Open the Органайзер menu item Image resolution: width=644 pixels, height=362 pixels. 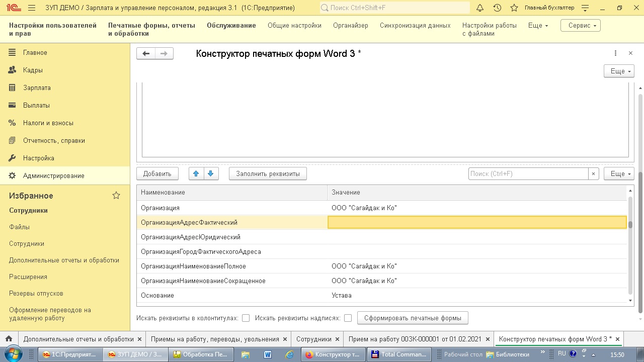[351, 25]
